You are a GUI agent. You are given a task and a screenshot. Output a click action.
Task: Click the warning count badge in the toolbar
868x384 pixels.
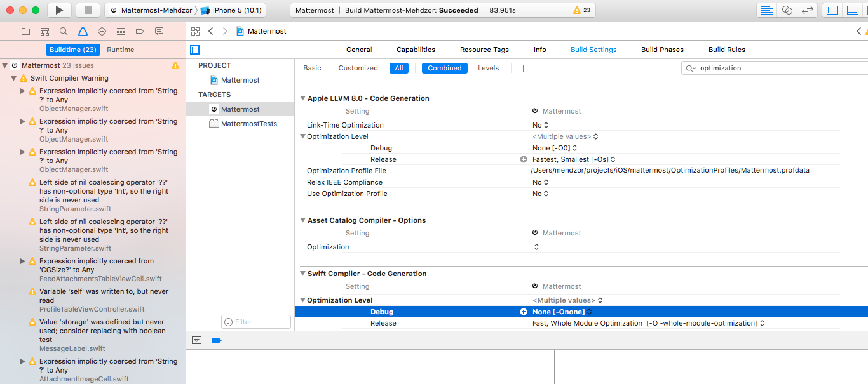point(581,10)
